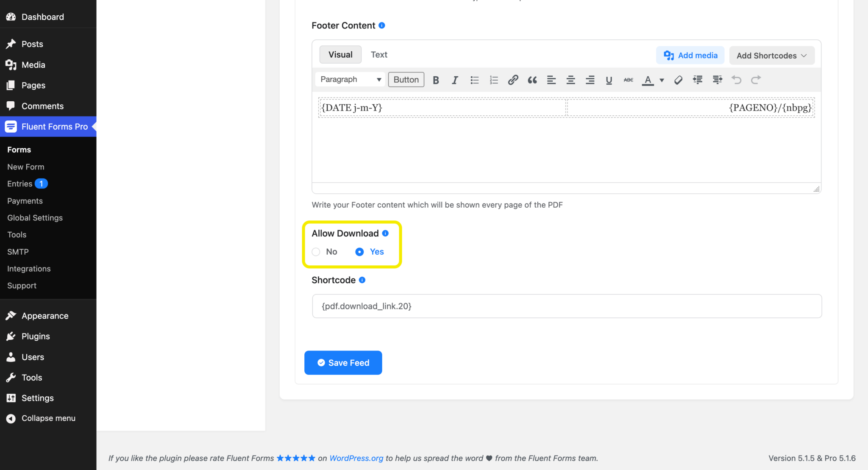Decrease indent in footer editor
This screenshot has height=470, width=868.
698,80
